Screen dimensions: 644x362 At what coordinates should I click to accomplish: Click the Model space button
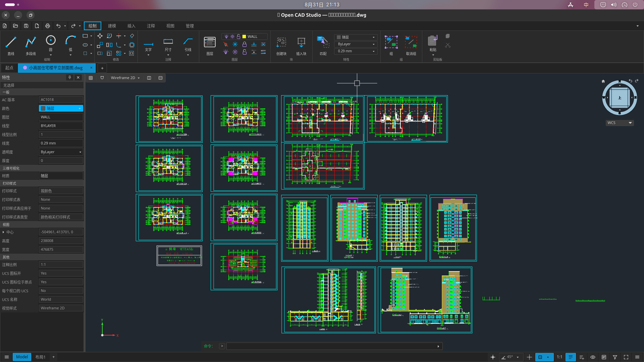click(22, 357)
